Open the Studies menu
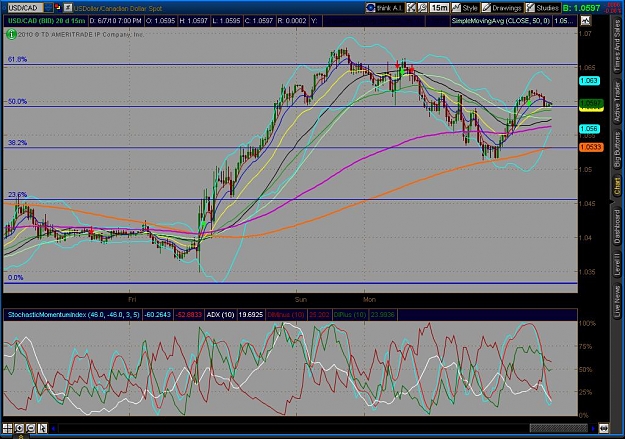The width and height of the screenshot is (625, 439). tap(542, 8)
